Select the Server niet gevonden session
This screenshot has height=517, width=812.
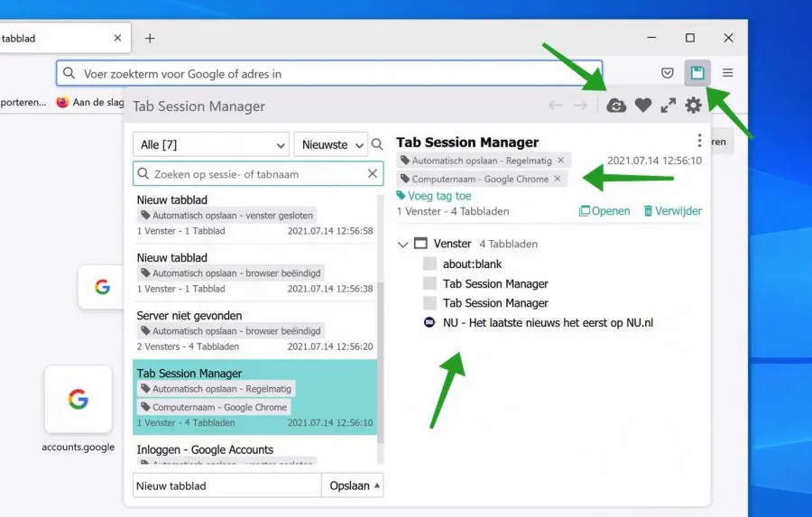[254, 330]
